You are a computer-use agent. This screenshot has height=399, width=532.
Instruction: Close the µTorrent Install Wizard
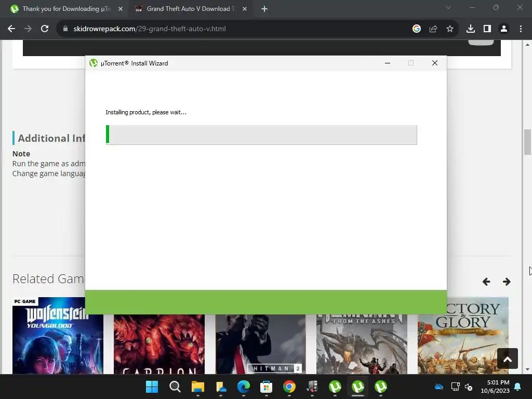(x=435, y=63)
